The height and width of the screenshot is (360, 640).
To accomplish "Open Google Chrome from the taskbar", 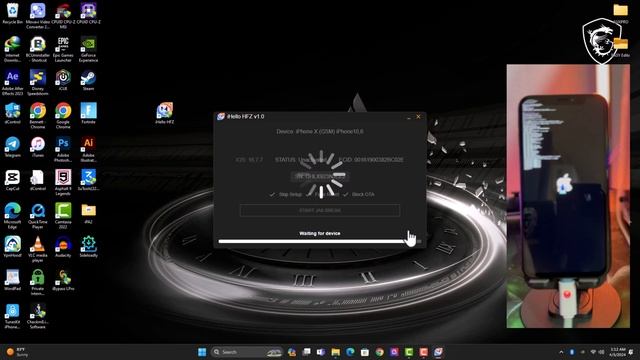I will pyautogui.click(x=380, y=352).
